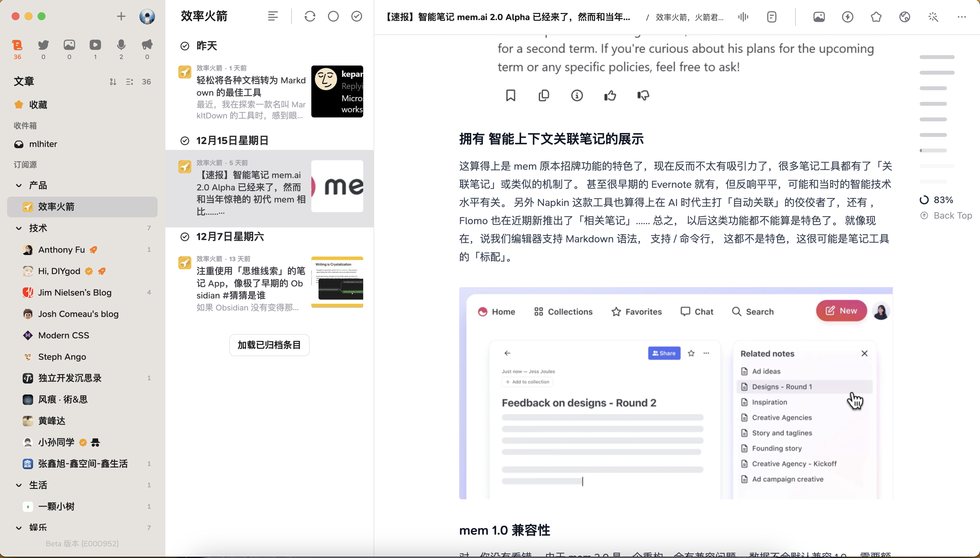Click the list view icon beside 文章

coord(129,82)
